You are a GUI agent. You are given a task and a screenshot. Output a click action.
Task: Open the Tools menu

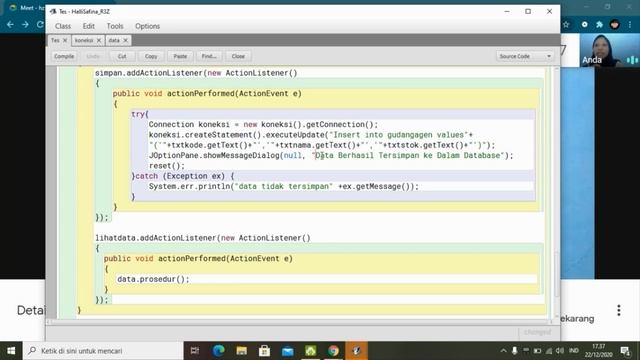[115, 26]
